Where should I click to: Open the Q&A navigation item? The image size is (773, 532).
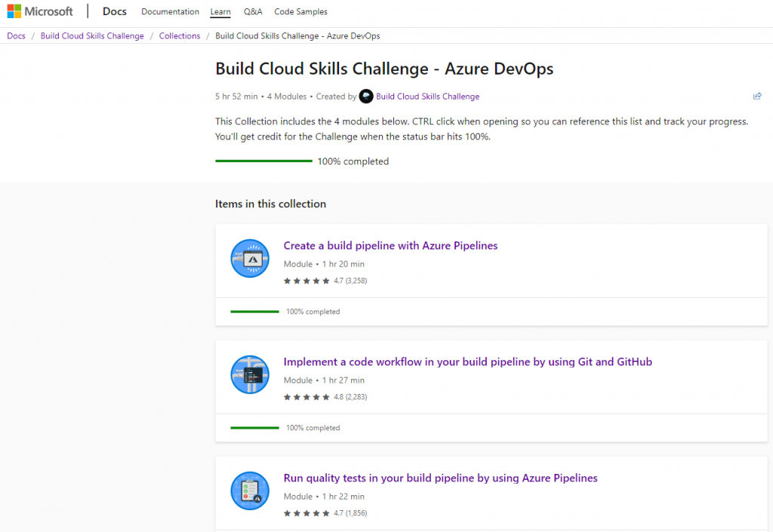pyautogui.click(x=253, y=12)
